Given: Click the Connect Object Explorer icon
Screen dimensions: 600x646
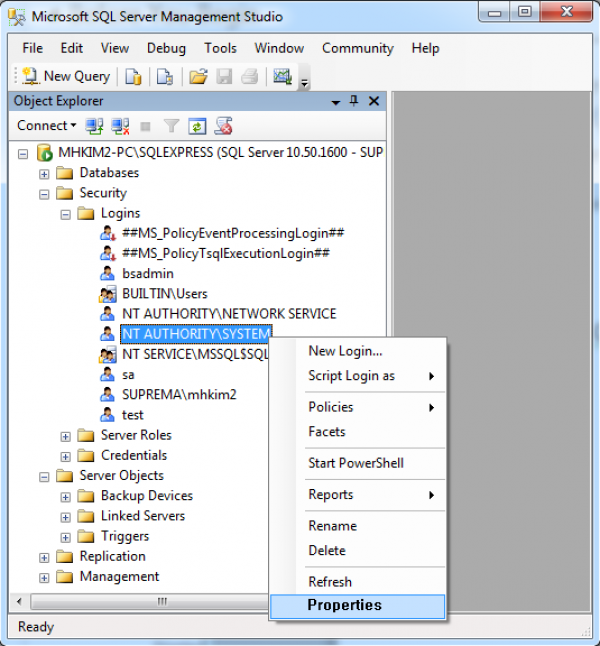Looking at the screenshot, I should [x=95, y=126].
